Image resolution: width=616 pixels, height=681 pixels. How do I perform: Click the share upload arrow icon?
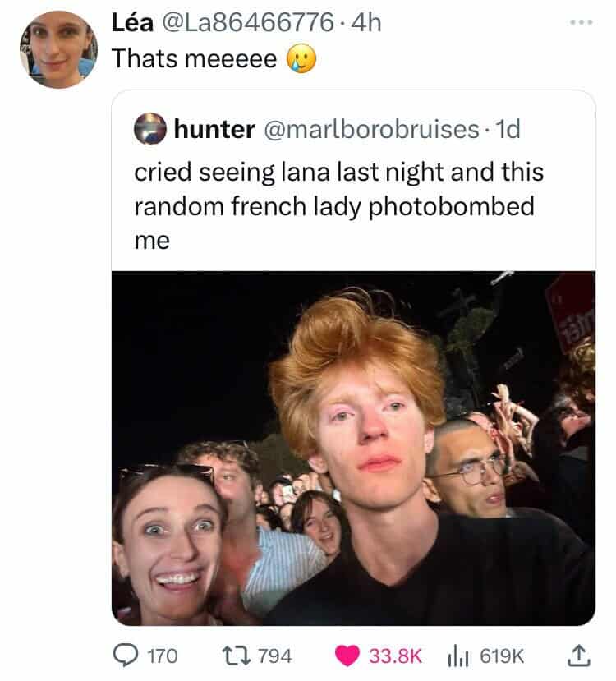[x=579, y=656]
